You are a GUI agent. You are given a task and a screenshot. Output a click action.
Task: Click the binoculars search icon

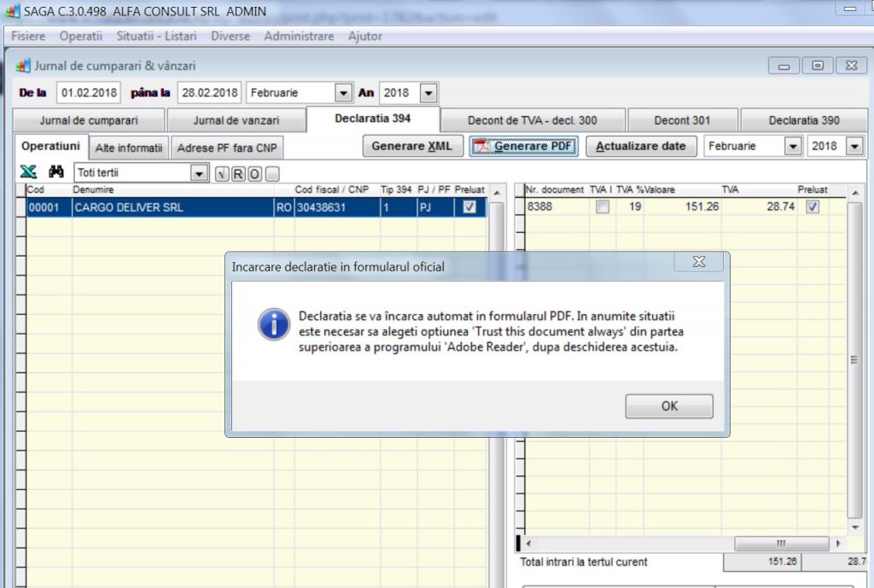56,172
